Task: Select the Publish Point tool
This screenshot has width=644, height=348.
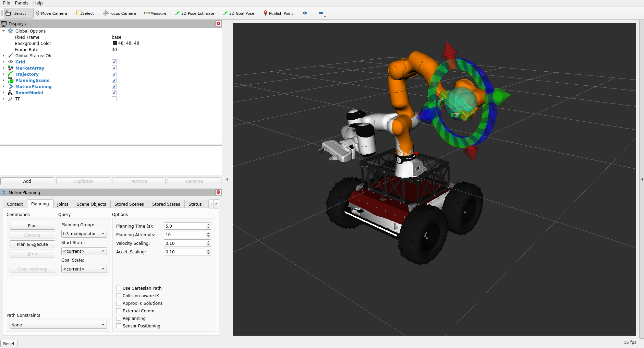Action: pyautogui.click(x=278, y=13)
